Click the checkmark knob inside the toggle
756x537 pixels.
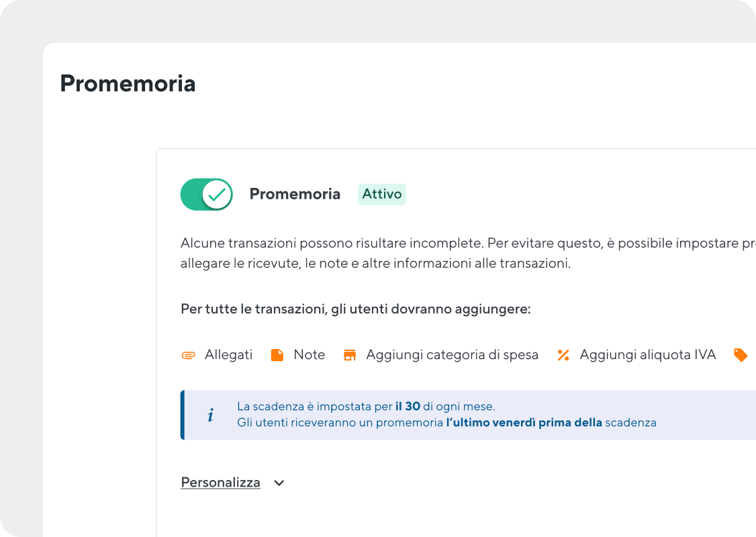[x=217, y=195]
